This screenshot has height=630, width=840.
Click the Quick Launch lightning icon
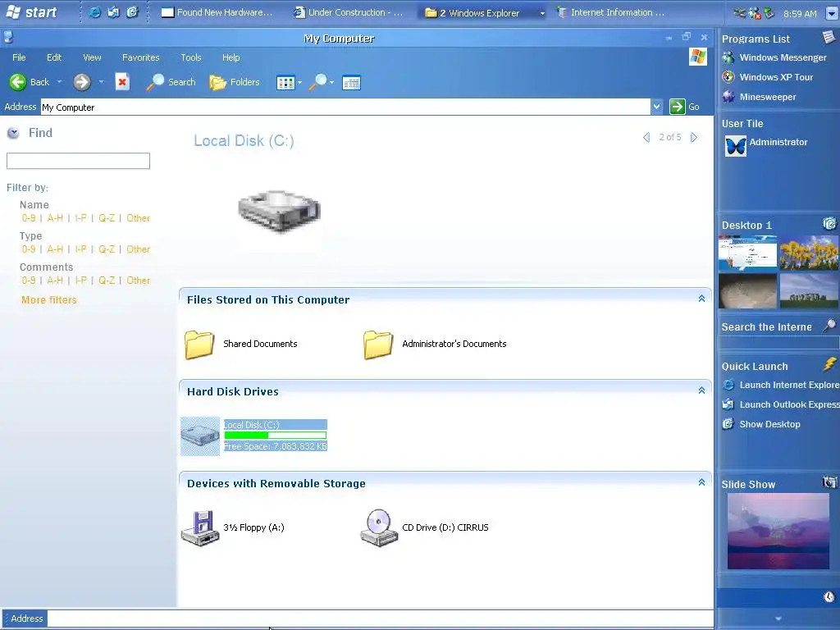[x=829, y=364]
